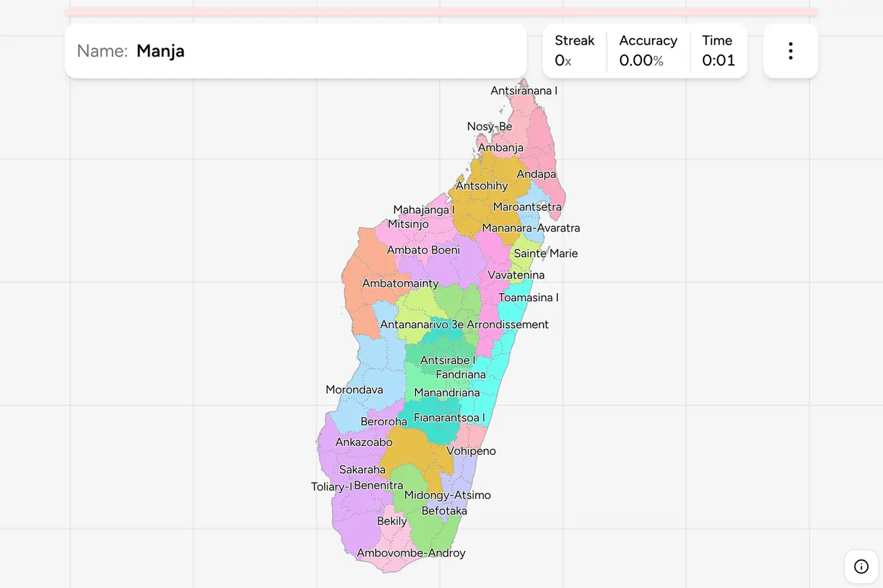Viewport: 883px width, 588px height.
Task: Choose Sainte Marie on the map
Action: coord(546,253)
